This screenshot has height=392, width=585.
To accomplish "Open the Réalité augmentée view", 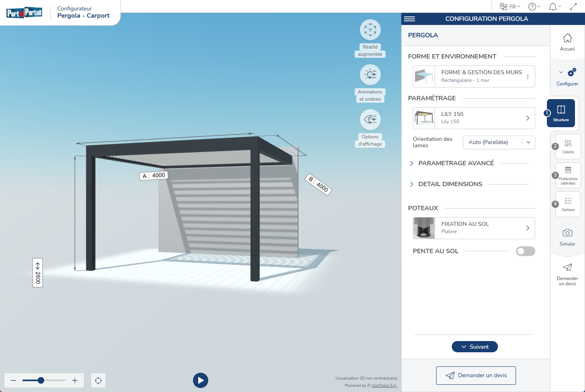I will (370, 30).
